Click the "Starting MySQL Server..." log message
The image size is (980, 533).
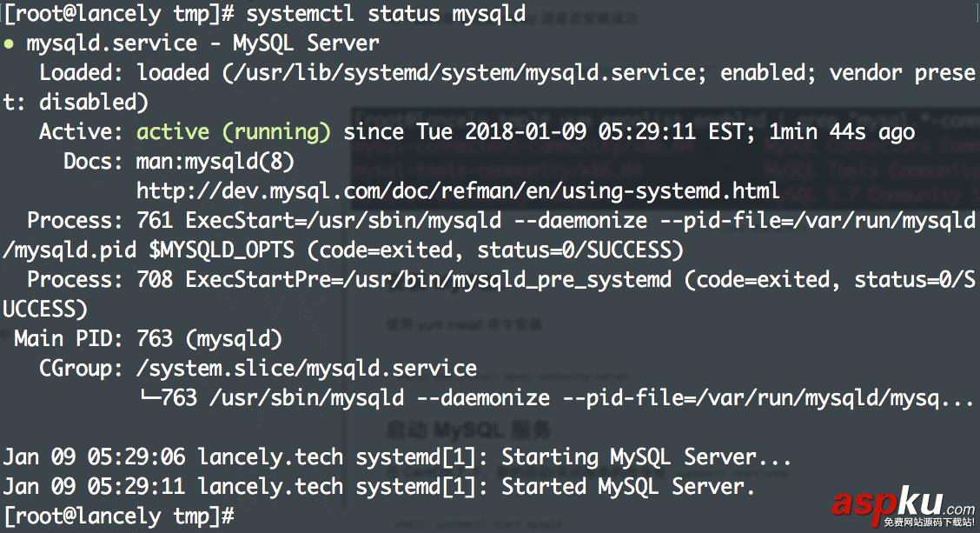[x=646, y=456]
